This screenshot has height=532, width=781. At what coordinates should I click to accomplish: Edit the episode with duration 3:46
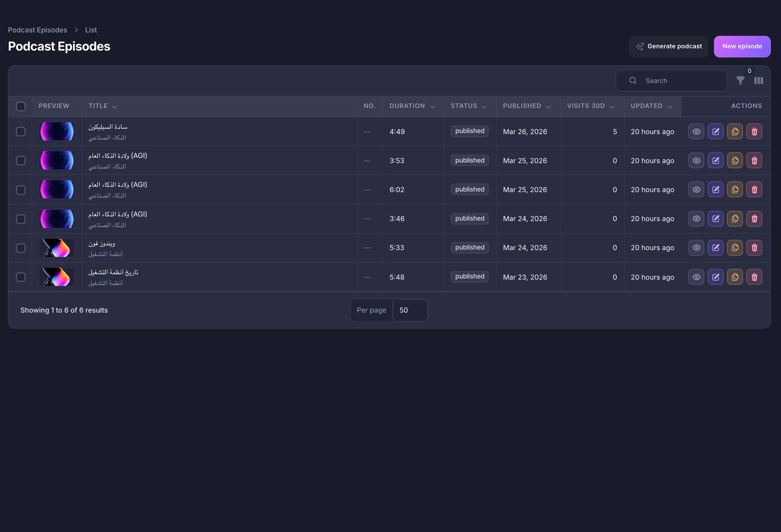tap(716, 219)
